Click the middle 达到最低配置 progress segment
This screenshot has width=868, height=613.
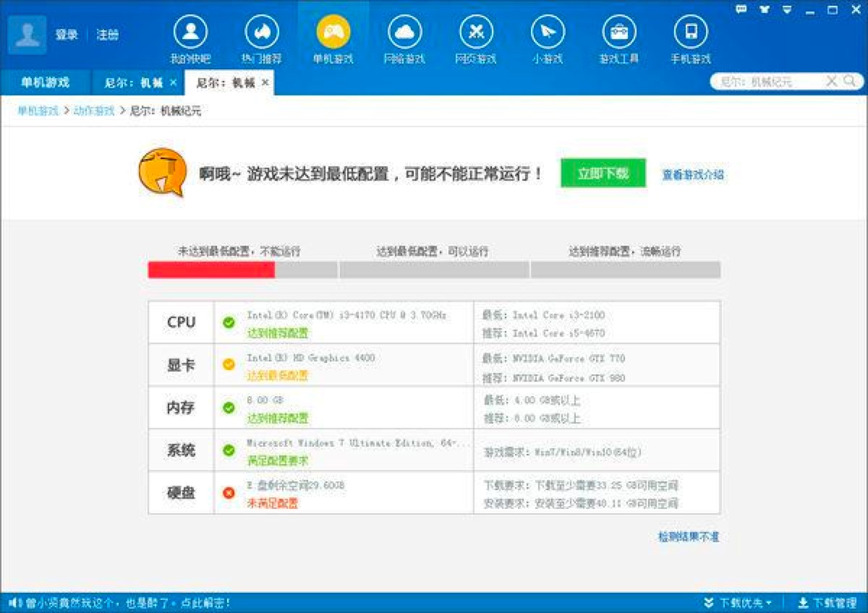pos(434,270)
